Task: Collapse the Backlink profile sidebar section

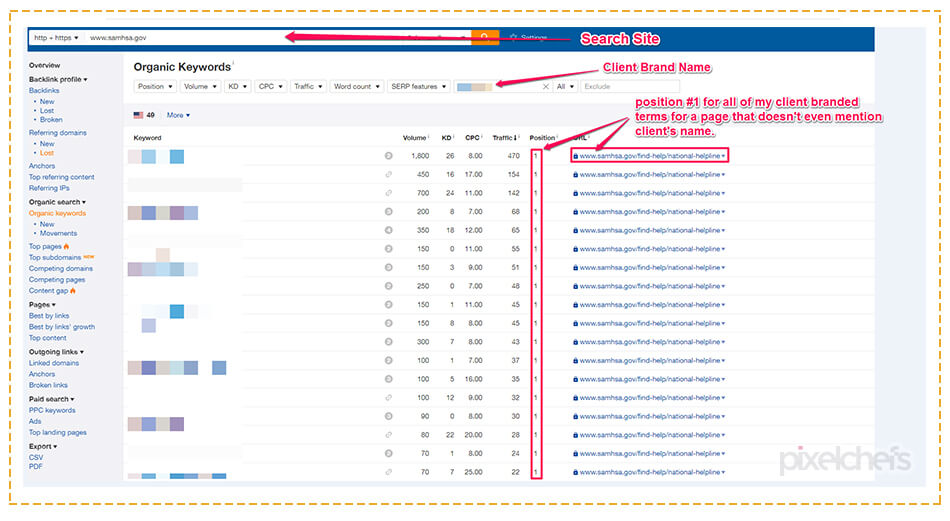Action: click(58, 79)
